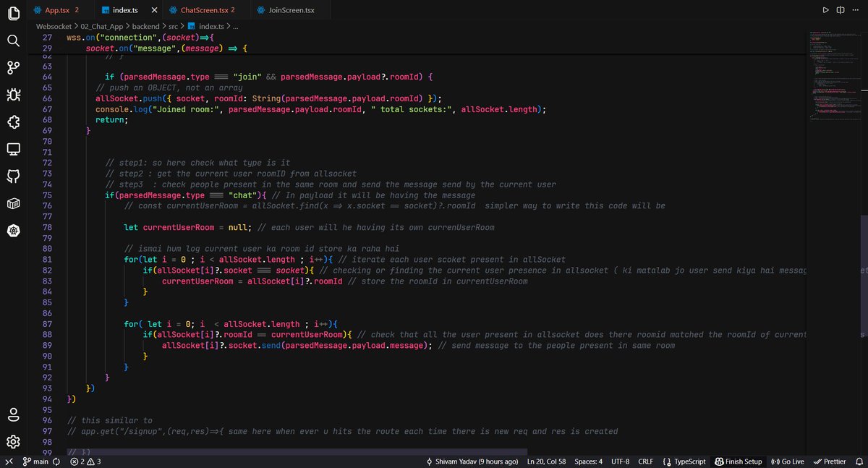The height and width of the screenshot is (468, 868).
Task: Change the CRLF end of line sequence
Action: pos(645,461)
